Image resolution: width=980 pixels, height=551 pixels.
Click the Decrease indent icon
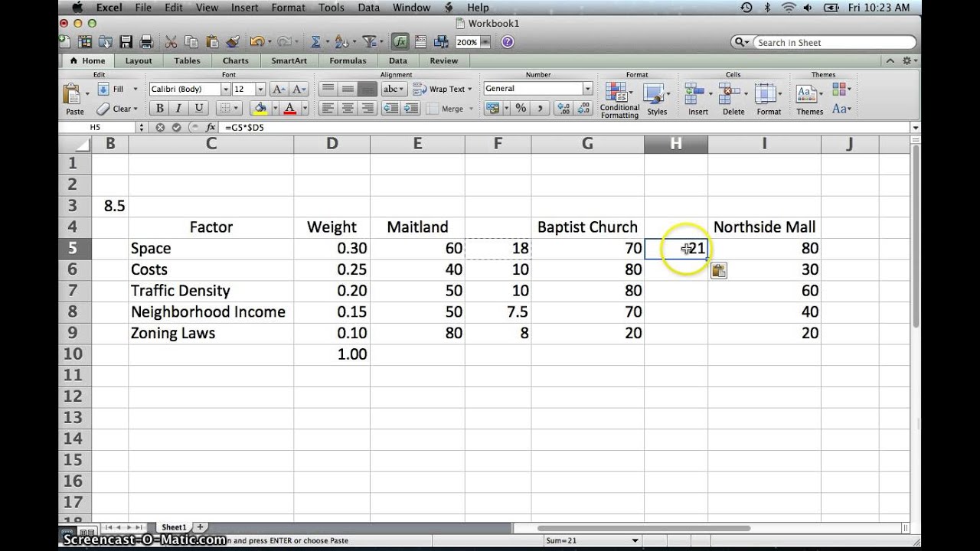(391, 109)
